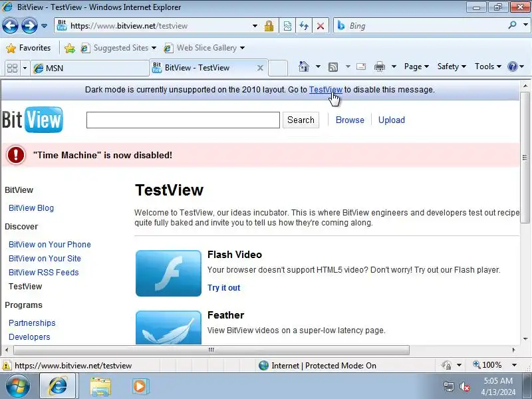Open the Windows Start button

pyautogui.click(x=18, y=386)
